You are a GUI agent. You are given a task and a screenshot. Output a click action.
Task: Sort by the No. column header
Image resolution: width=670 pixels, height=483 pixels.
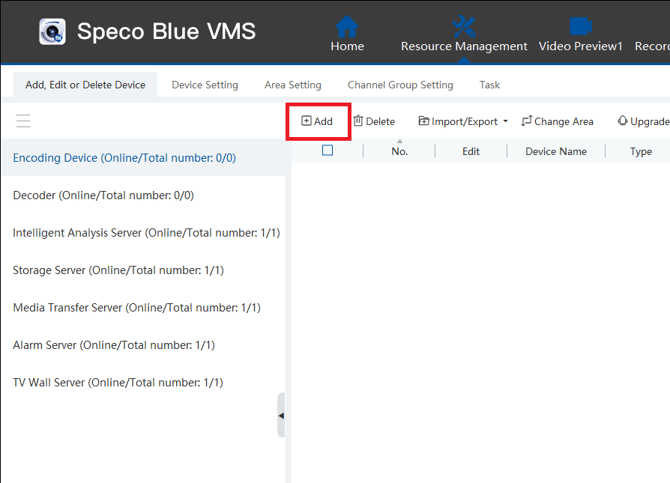point(399,151)
